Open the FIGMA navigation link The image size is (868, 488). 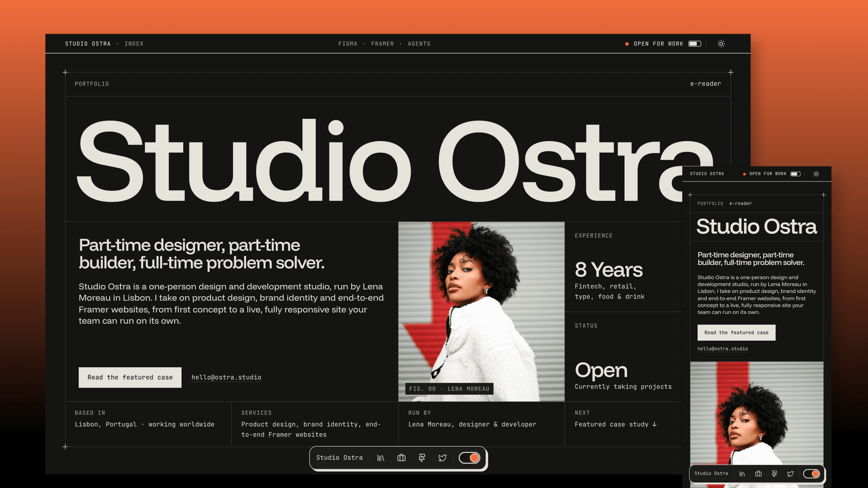[x=348, y=44]
